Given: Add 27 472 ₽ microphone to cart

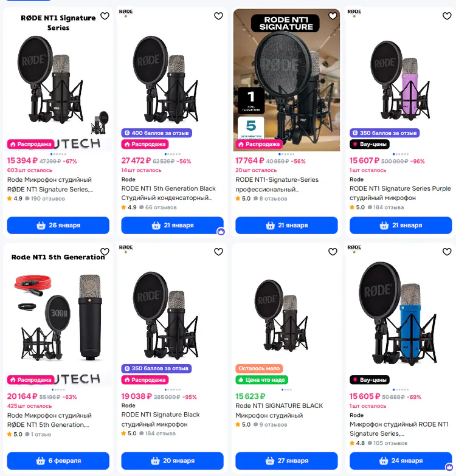Looking at the screenshot, I should (173, 226).
